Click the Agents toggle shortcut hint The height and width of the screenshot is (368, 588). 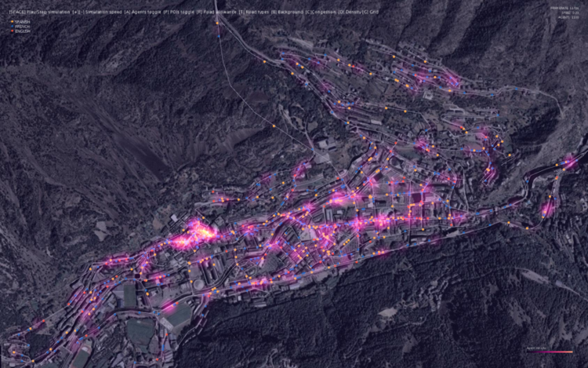(x=143, y=12)
